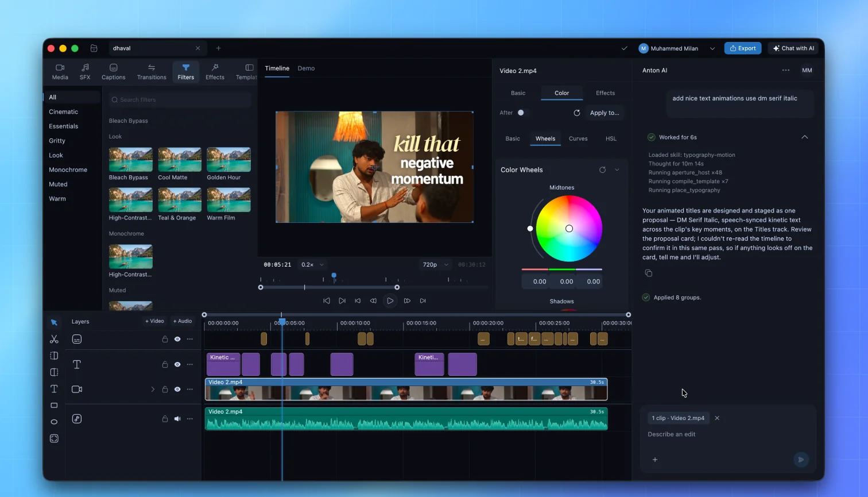Add a new video layer

coord(154,321)
